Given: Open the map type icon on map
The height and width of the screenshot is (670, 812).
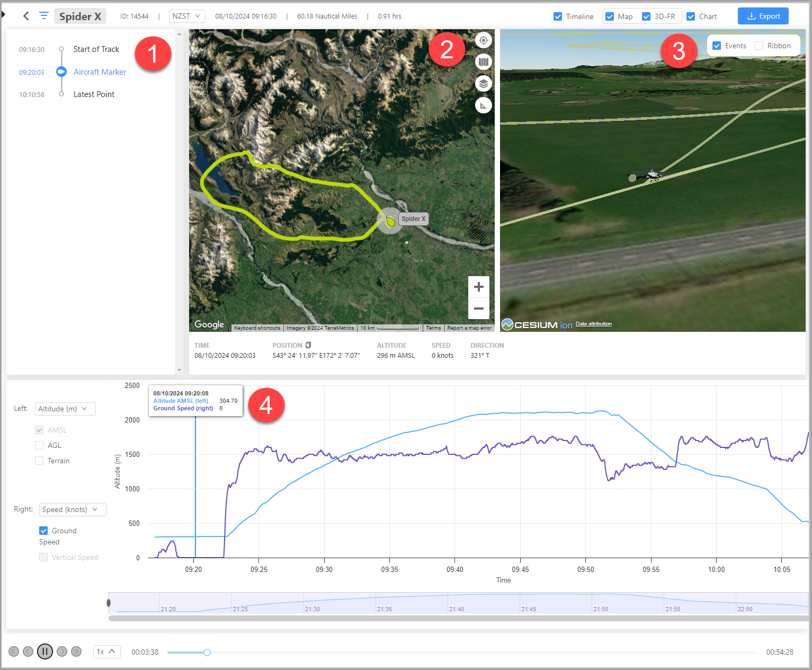Looking at the screenshot, I should pos(483,62).
